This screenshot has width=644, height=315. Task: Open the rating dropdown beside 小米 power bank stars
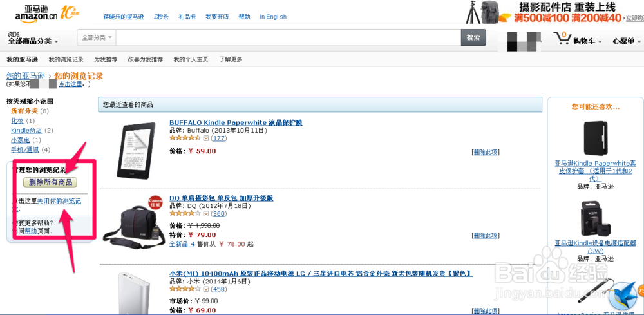[206, 289]
